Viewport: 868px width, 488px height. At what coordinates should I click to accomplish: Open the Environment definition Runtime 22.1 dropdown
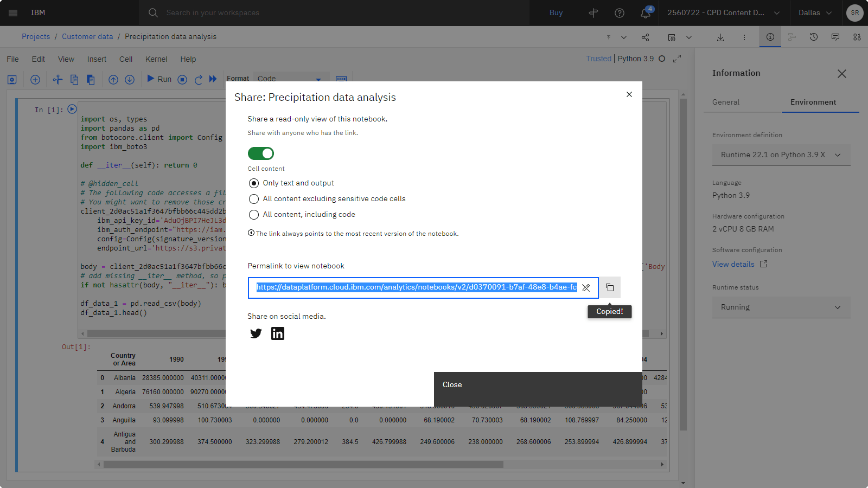click(781, 155)
